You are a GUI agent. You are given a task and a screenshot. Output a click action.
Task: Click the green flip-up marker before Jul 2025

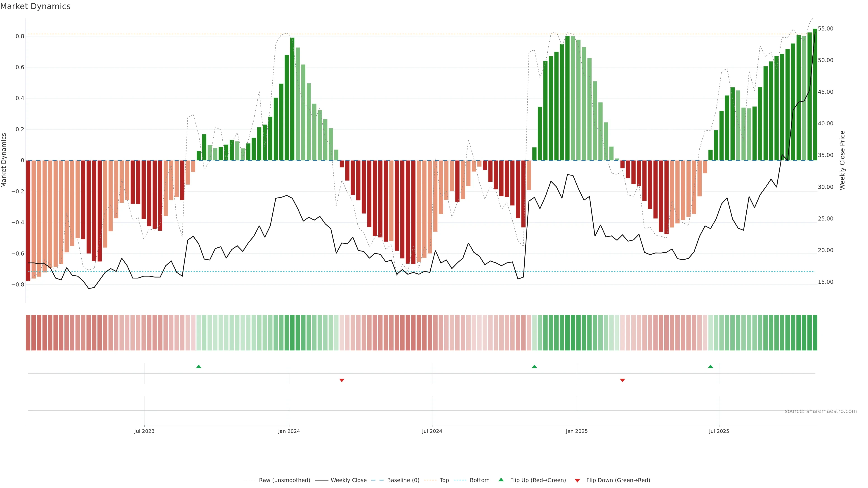click(711, 366)
